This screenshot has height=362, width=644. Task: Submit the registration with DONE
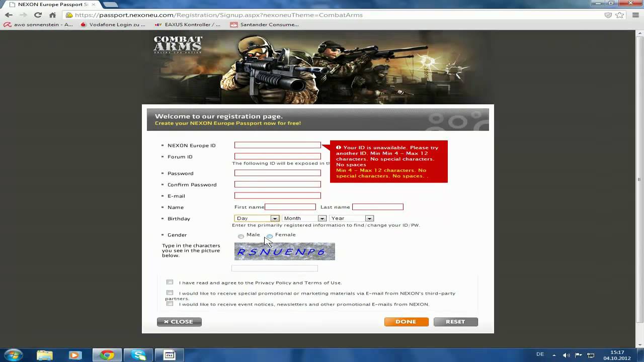tap(407, 322)
